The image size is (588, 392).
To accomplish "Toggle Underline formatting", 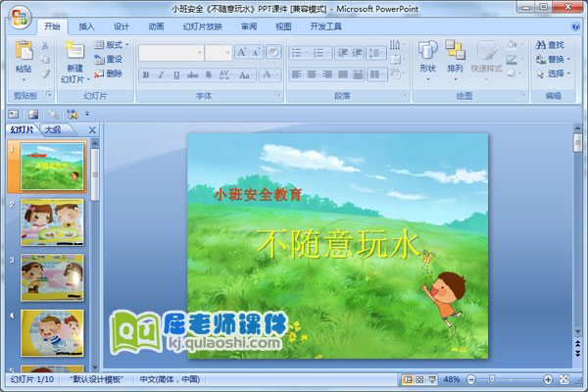I will (176, 75).
